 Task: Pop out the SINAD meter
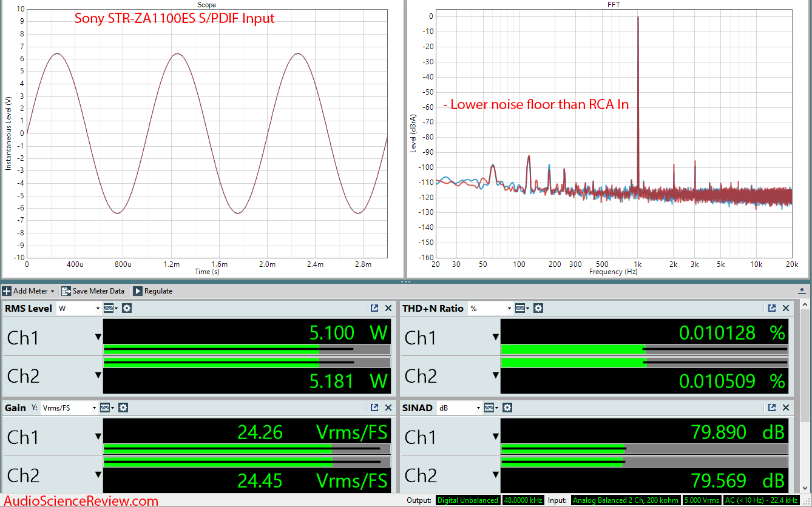coord(772,408)
